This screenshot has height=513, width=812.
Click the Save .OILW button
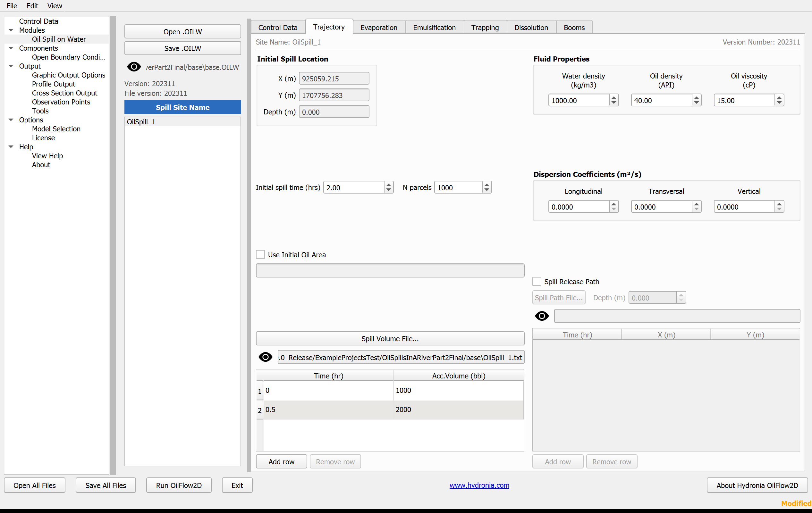click(182, 48)
